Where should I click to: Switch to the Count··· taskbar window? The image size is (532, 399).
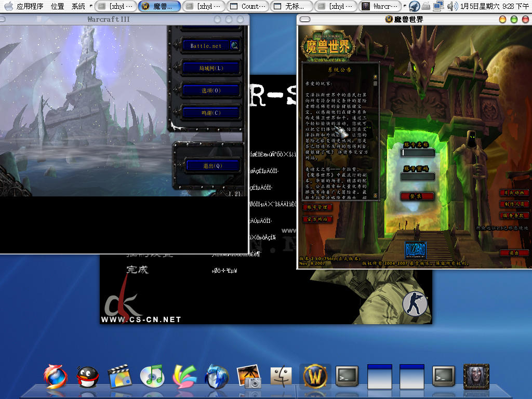click(x=247, y=6)
